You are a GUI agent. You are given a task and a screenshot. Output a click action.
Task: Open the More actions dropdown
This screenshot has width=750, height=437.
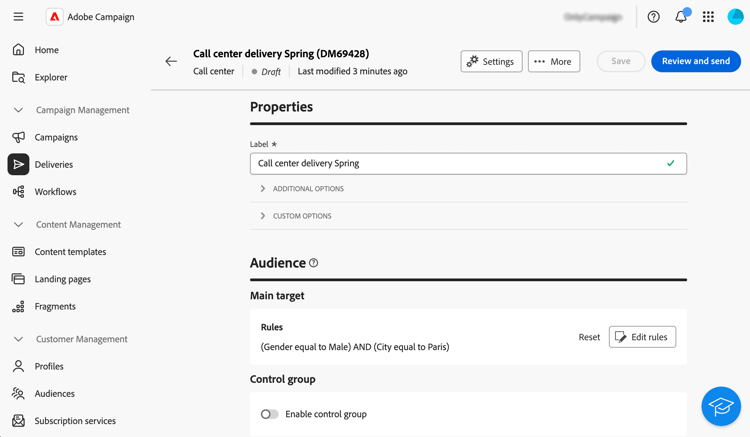(554, 62)
